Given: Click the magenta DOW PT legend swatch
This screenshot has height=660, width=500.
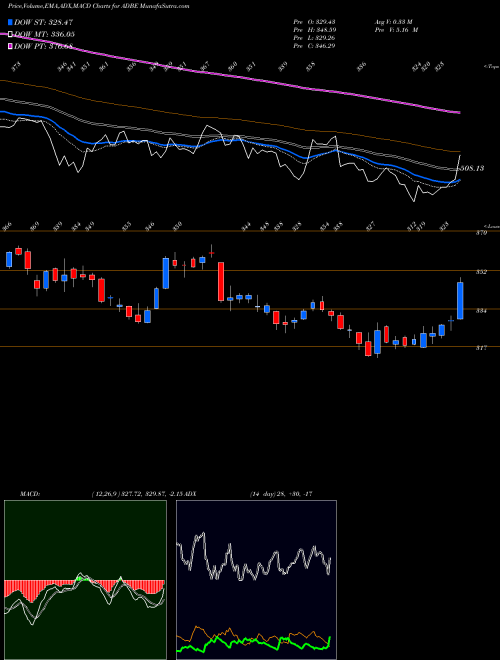Looking at the screenshot, I should pyautogui.click(x=11, y=46).
